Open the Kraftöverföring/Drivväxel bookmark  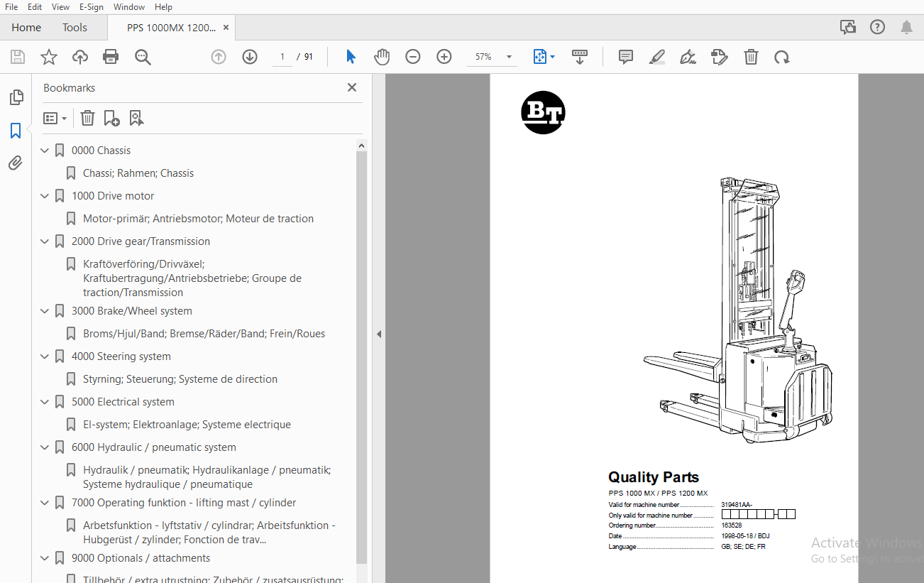pyautogui.click(x=192, y=278)
